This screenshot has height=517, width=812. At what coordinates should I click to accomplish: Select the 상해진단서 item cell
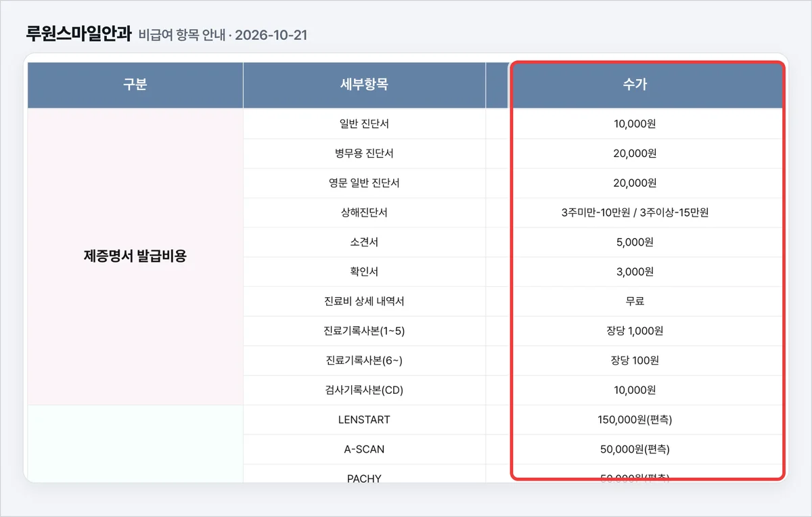(364, 212)
